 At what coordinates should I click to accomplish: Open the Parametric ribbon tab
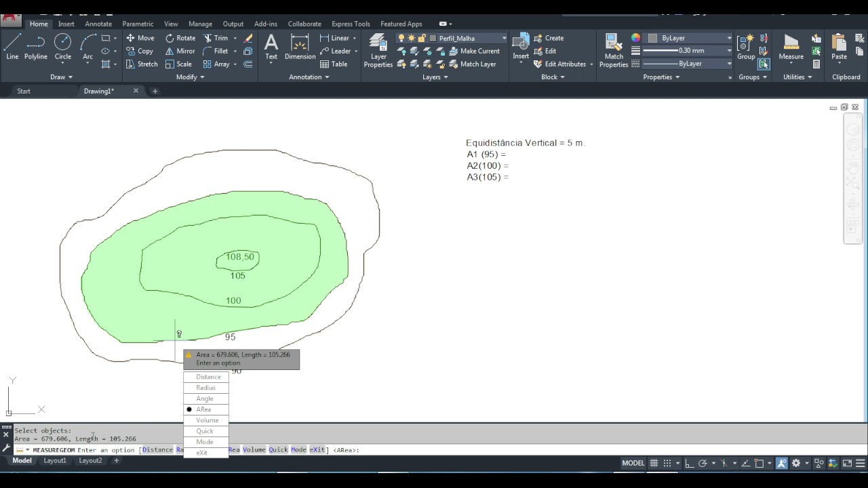tap(138, 24)
